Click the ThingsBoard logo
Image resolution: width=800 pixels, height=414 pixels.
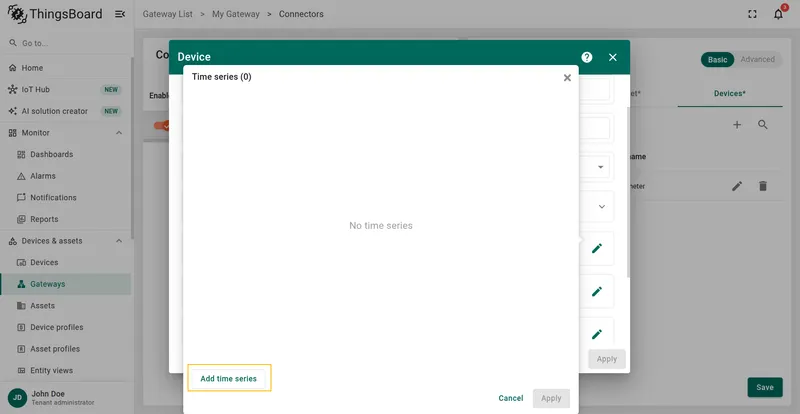[x=55, y=14]
